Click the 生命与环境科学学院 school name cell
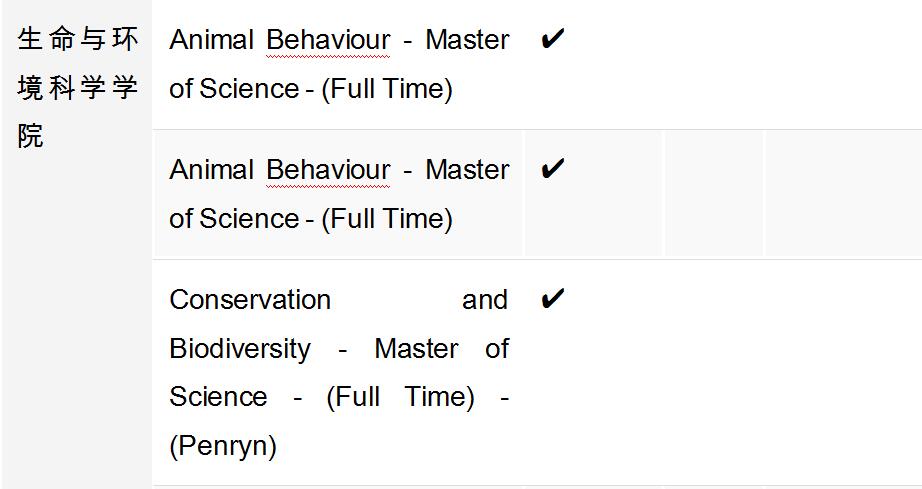Screen dimensions: 922x489 click(x=77, y=88)
